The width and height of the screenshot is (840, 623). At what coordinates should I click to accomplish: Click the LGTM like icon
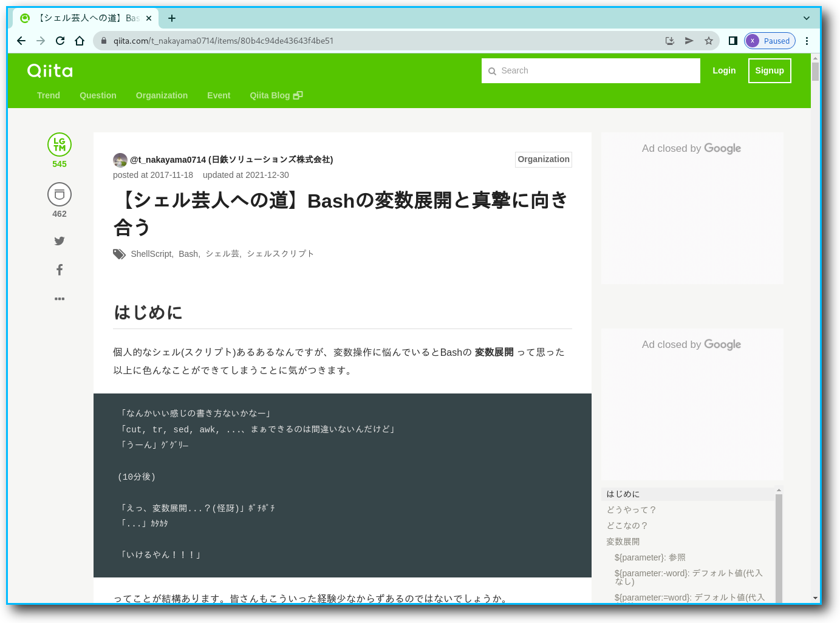[x=60, y=145]
